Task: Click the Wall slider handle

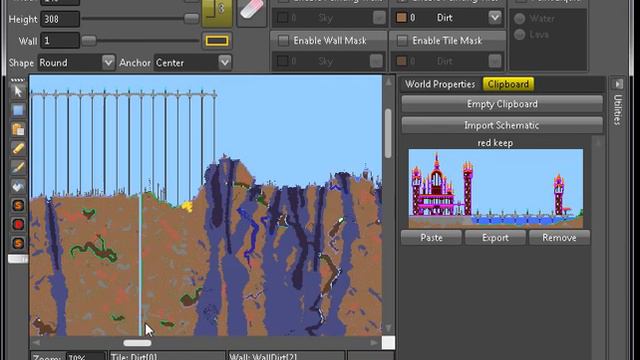Action: pyautogui.click(x=89, y=40)
